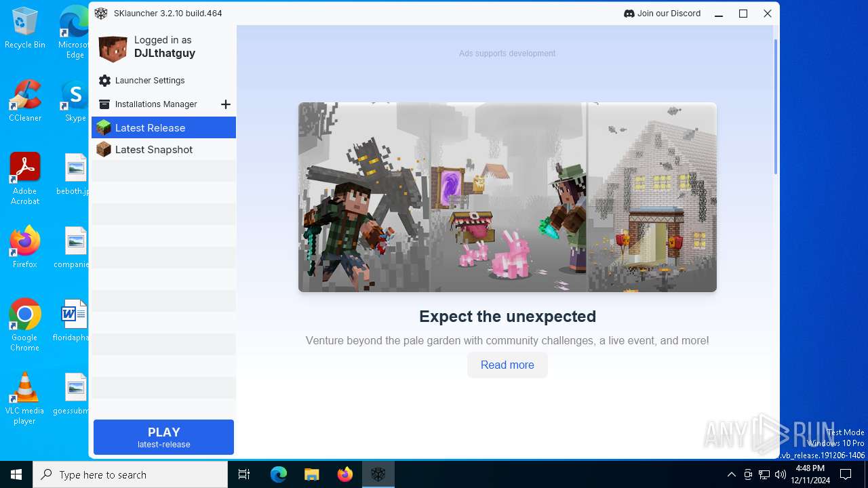
Task: Click the Latest Release grass block icon
Action: coord(103,127)
